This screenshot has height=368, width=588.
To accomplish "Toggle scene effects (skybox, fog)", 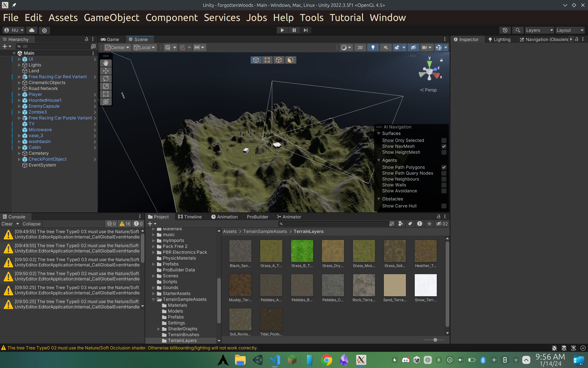I will click(397, 47).
